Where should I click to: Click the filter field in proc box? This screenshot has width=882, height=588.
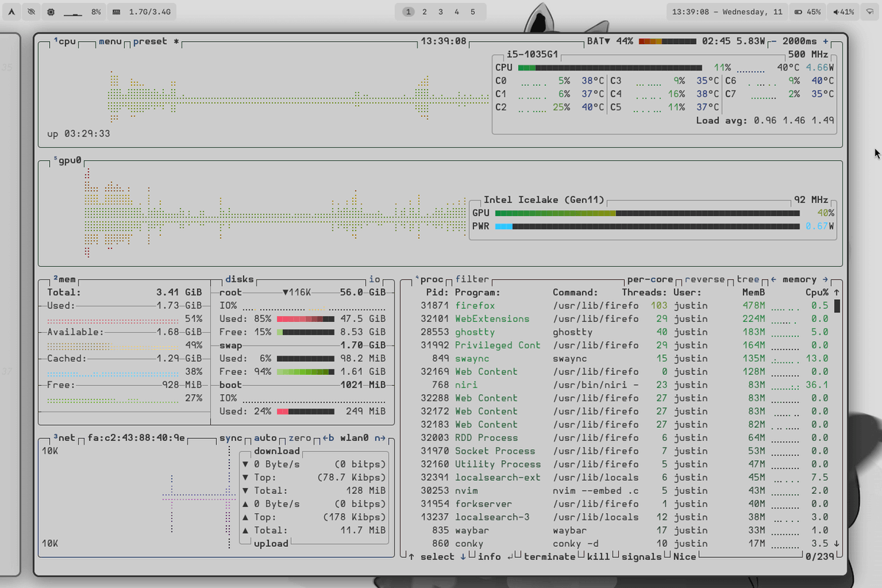[x=473, y=279]
